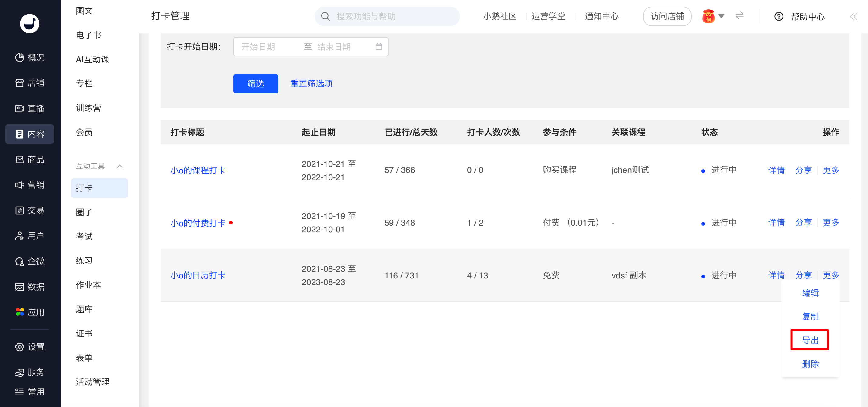Image resolution: width=868 pixels, height=407 pixels.
Task: Open the avatar account dropdown arrow
Action: pos(721,16)
